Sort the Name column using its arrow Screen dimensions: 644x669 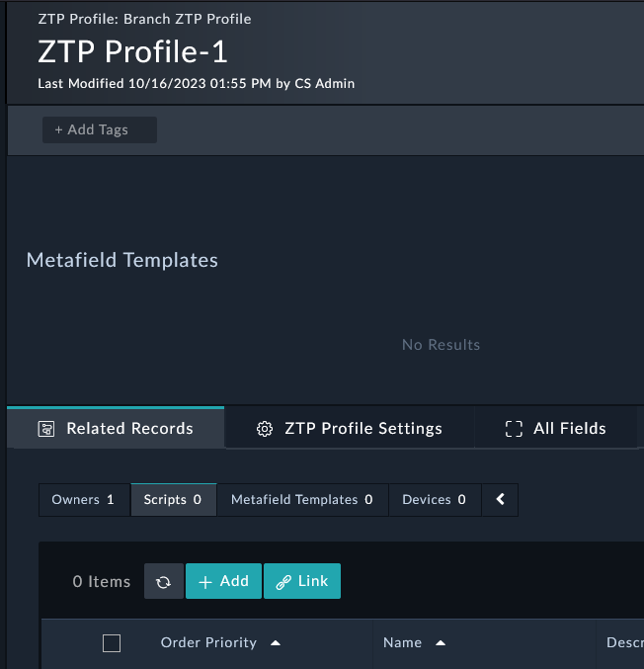(x=441, y=643)
